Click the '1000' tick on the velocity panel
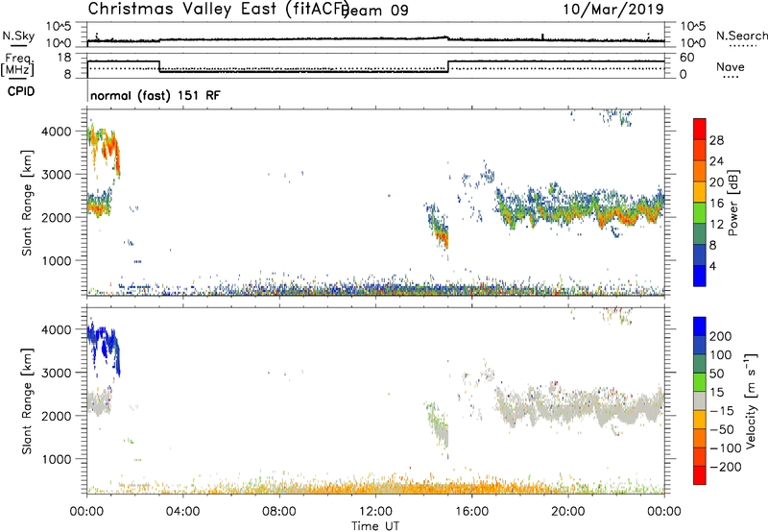Viewport: 768px width, 532px height. (57, 459)
